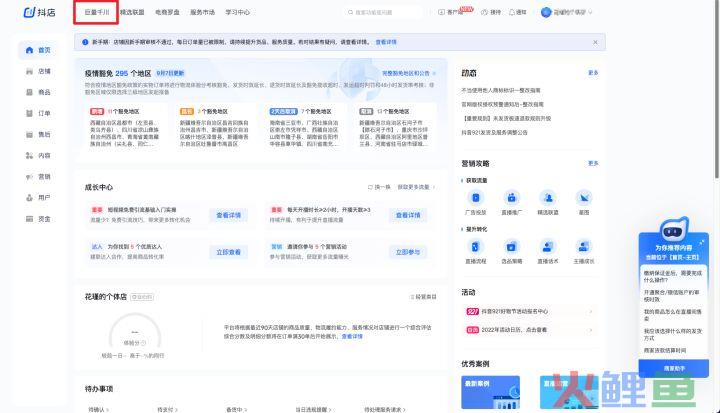Select 用户 in the sidebar
This screenshot has width=720, height=413.
click(39, 198)
